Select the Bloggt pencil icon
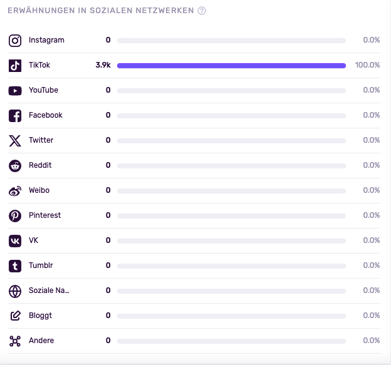The height and width of the screenshot is (365, 391). [15, 316]
